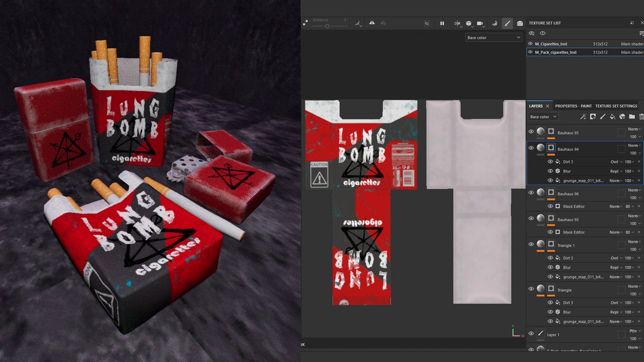Open Bauhaus 94 opacity 100 dropdown
This screenshot has width=644, height=362.
click(635, 153)
